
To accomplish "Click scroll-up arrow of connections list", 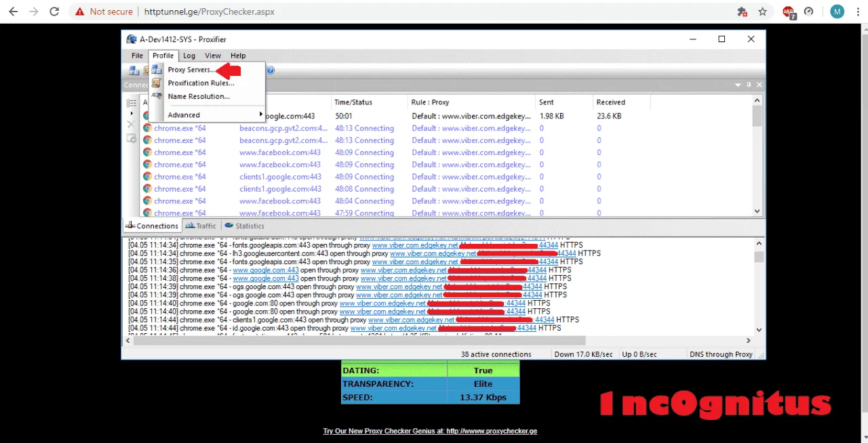I will 757,100.
